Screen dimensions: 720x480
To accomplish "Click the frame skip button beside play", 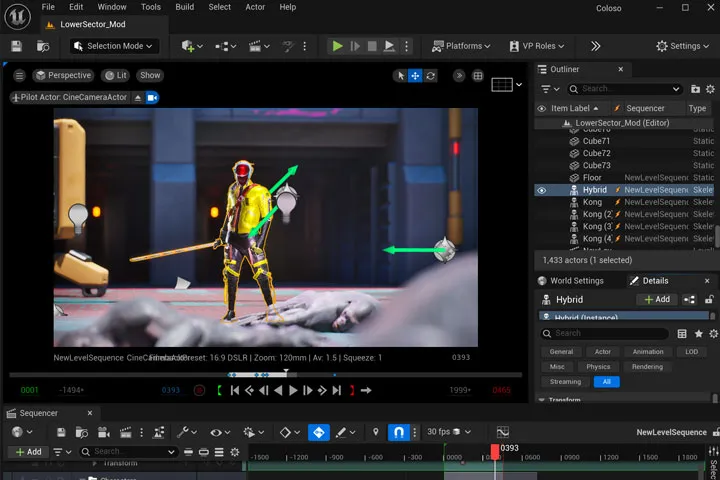I will (355, 46).
